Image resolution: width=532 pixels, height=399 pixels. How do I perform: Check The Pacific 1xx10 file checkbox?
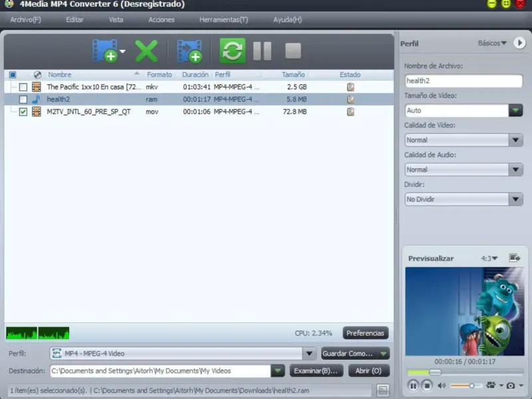(x=23, y=87)
